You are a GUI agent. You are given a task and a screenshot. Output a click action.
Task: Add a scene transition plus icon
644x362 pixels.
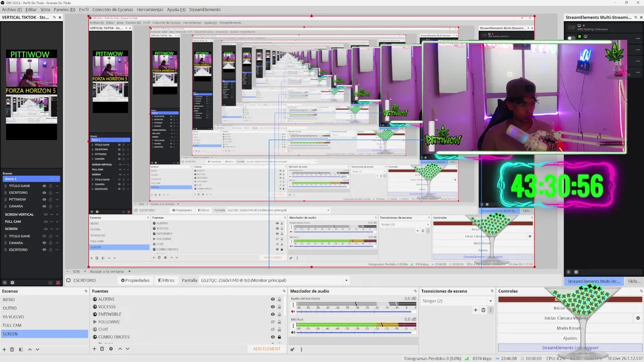[475, 310]
